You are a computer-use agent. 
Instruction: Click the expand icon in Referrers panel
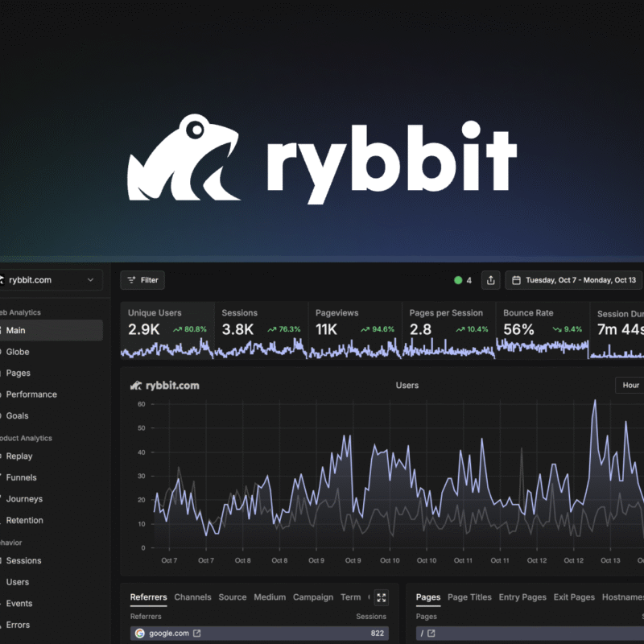(382, 597)
